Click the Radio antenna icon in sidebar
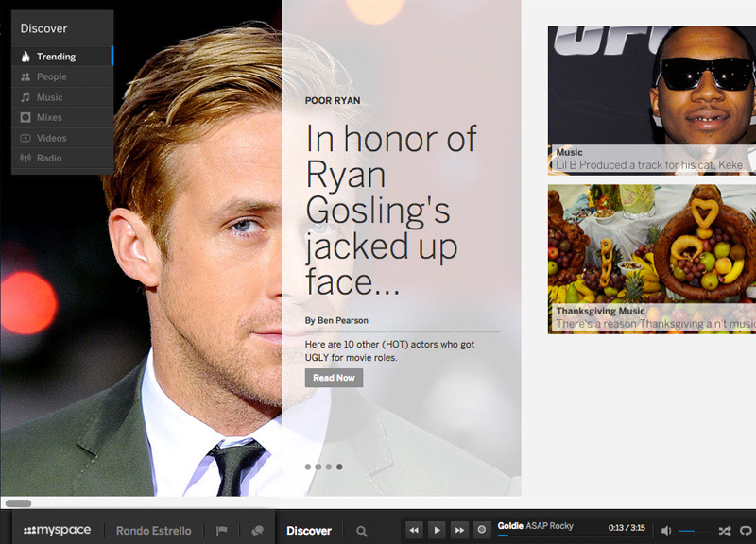Screen dimensions: 756x544 (26, 158)
